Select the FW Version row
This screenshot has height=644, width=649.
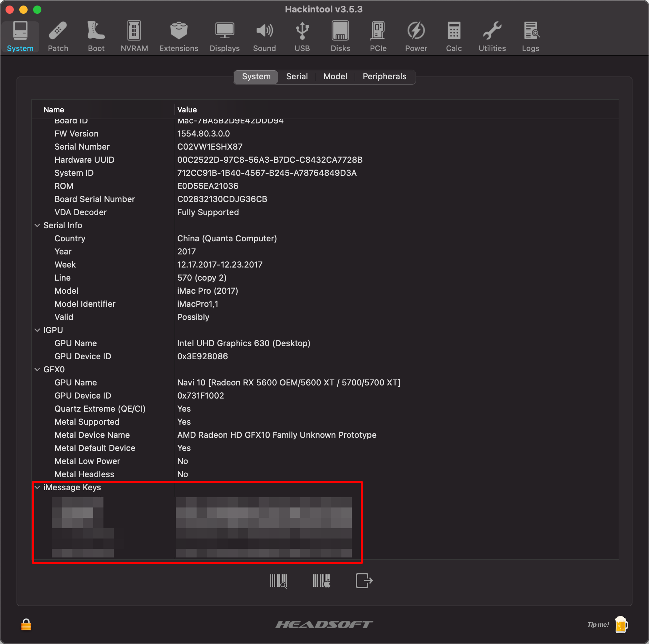coord(325,134)
